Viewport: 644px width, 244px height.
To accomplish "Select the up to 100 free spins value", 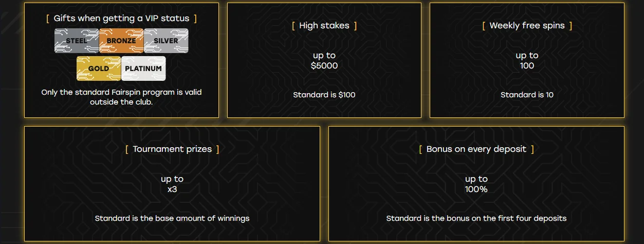I will [527, 61].
